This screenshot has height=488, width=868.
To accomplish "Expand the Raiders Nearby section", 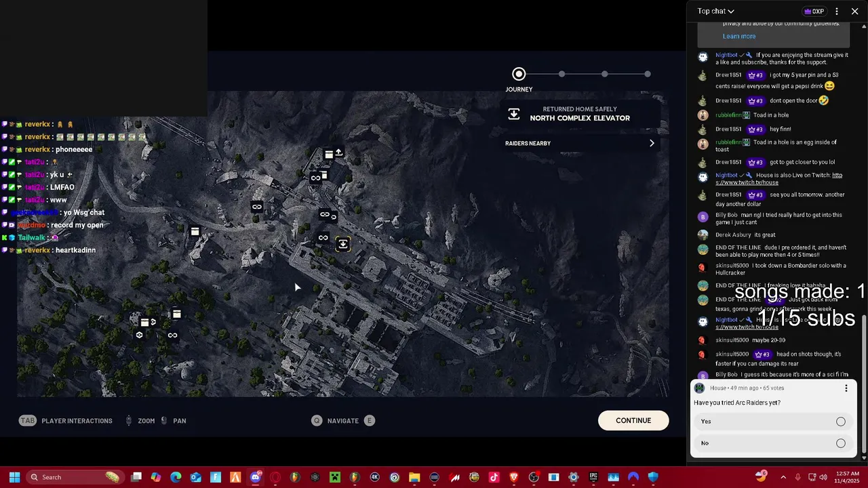I will pos(580,143).
